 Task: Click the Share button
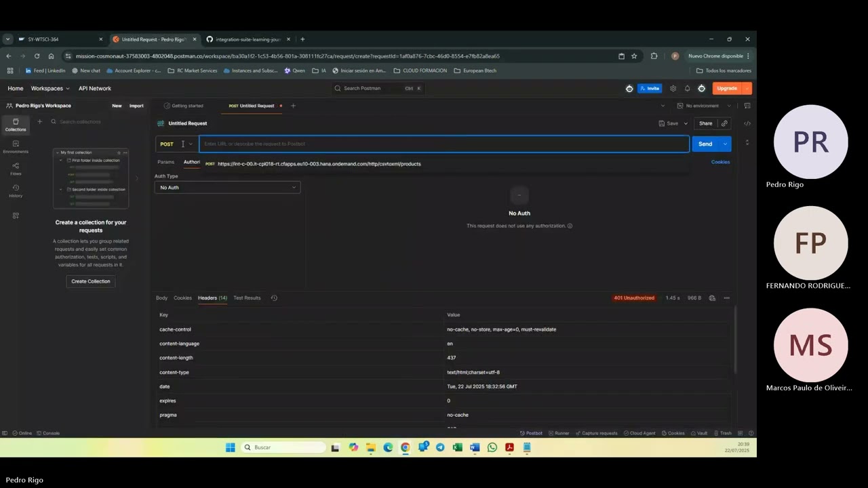tap(706, 123)
